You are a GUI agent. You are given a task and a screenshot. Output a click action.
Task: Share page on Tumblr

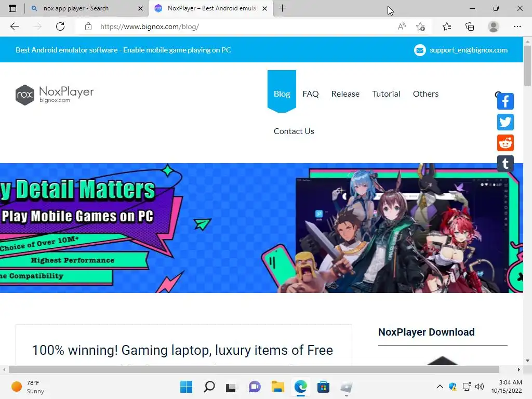(x=506, y=164)
